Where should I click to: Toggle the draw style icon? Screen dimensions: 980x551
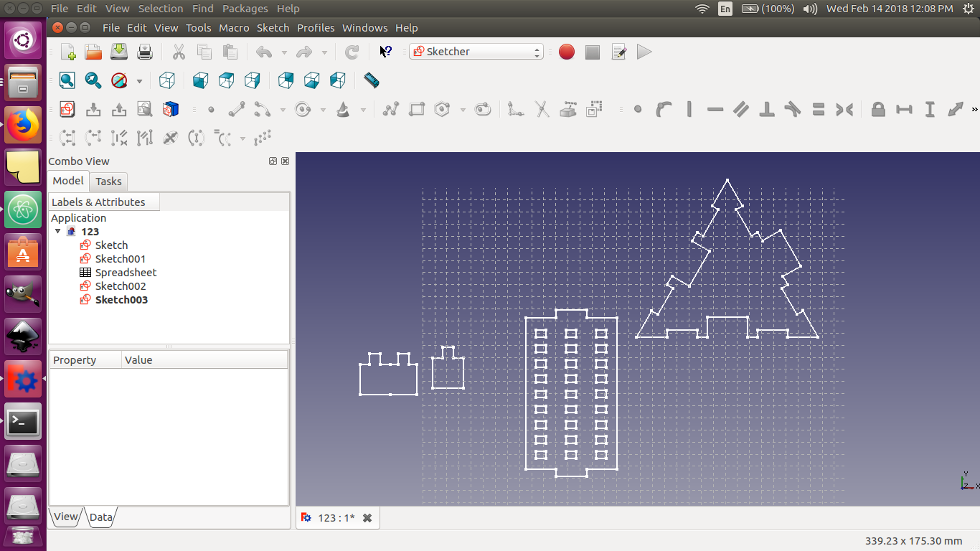coord(119,80)
